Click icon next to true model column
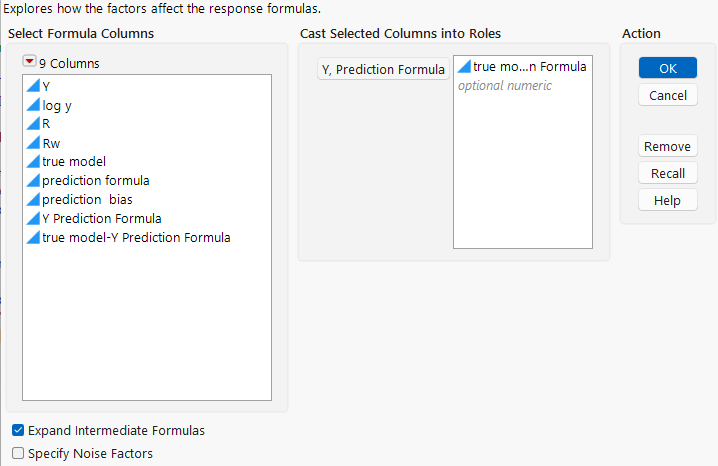718x466 pixels. [x=33, y=162]
